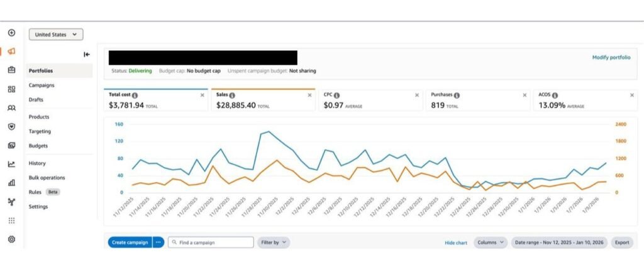Screen dimensions: 644x270
Task: Open the Date range selector
Action: click(559, 242)
